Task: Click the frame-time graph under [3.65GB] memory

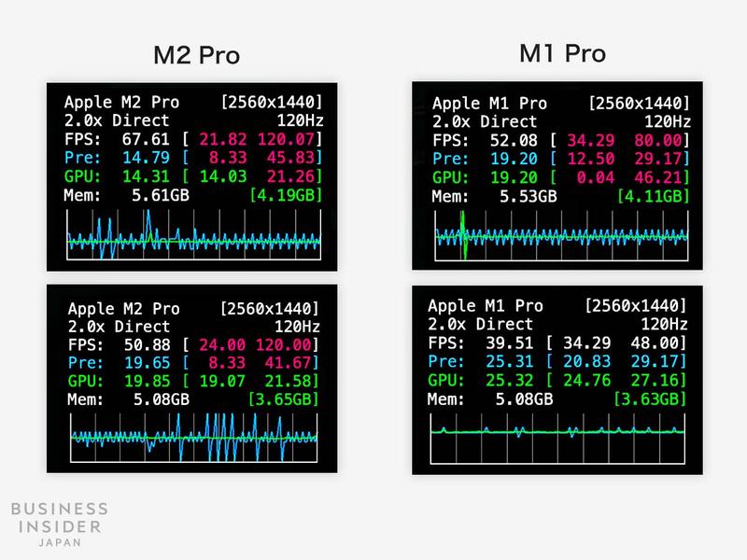Action: click(x=194, y=438)
